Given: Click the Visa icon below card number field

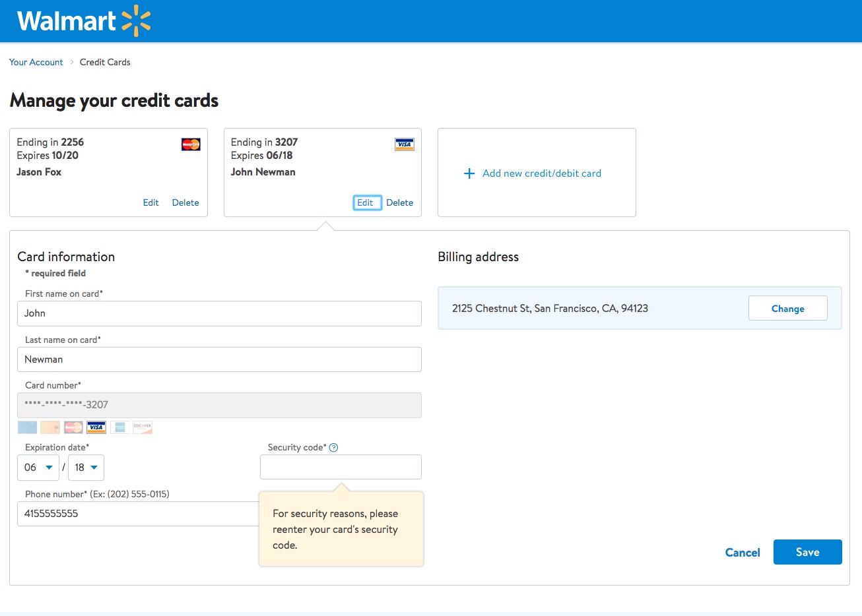Looking at the screenshot, I should tap(96, 427).
